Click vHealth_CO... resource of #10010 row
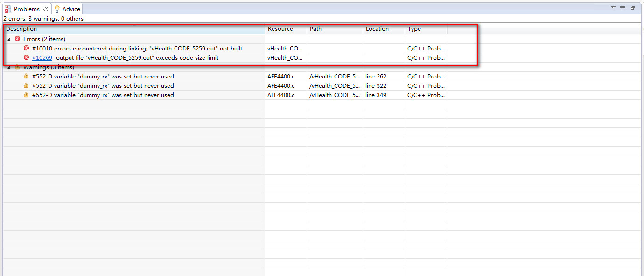The image size is (644, 276). tap(285, 49)
